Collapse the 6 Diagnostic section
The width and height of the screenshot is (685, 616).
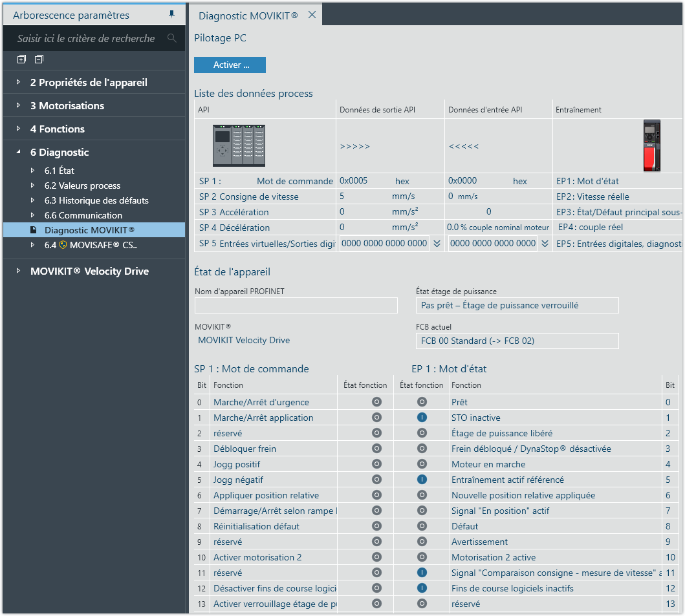19,153
